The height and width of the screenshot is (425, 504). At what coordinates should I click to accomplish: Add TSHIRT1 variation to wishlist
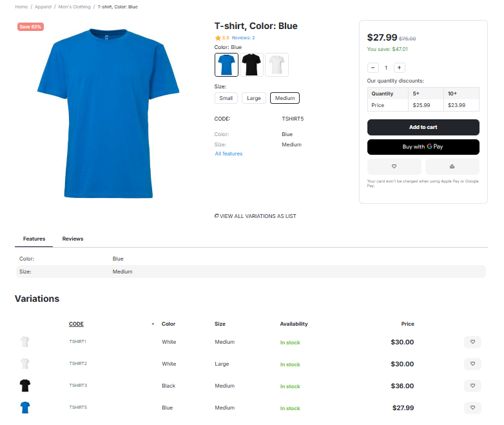click(x=472, y=342)
